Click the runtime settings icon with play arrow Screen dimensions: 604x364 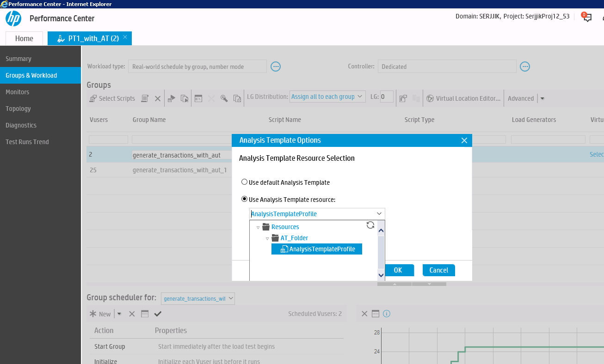(x=172, y=98)
